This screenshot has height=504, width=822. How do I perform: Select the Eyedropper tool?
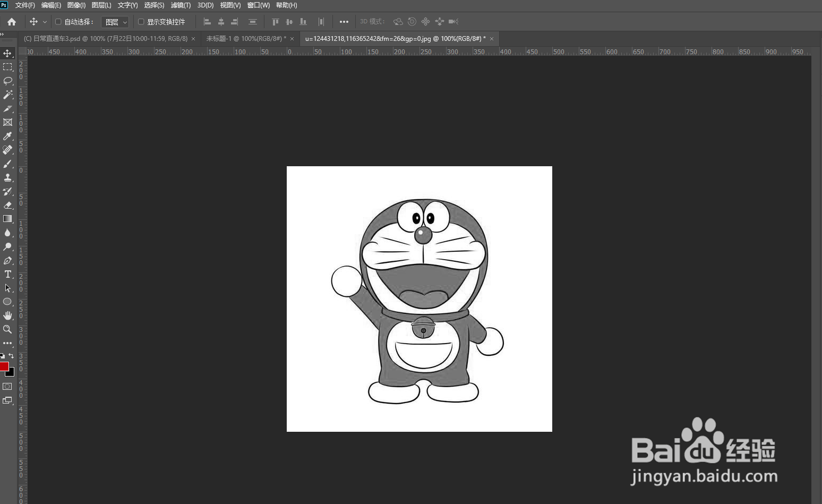tap(7, 136)
